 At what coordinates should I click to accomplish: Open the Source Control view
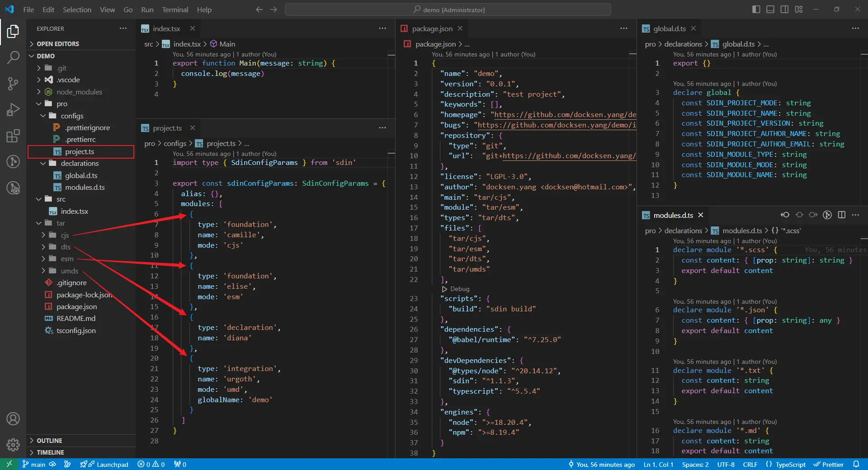[13, 84]
